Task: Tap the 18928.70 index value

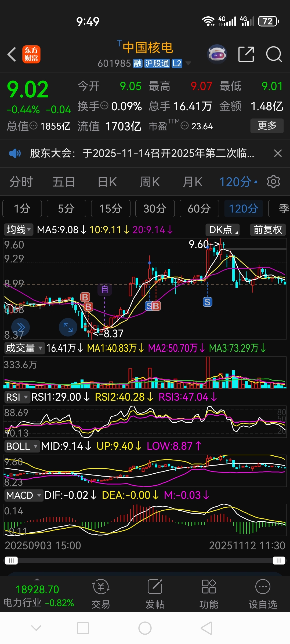Action: click(x=37, y=589)
